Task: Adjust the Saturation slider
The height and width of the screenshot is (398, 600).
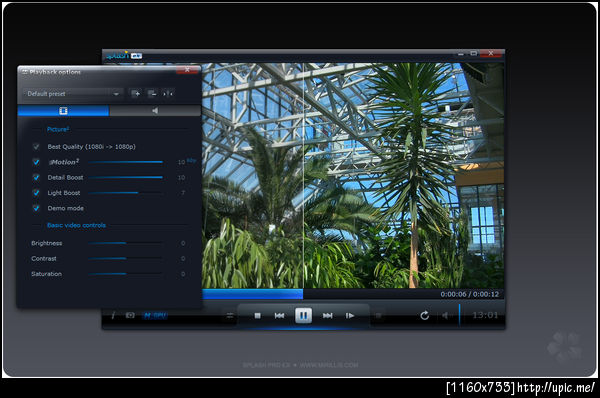Action: click(126, 274)
